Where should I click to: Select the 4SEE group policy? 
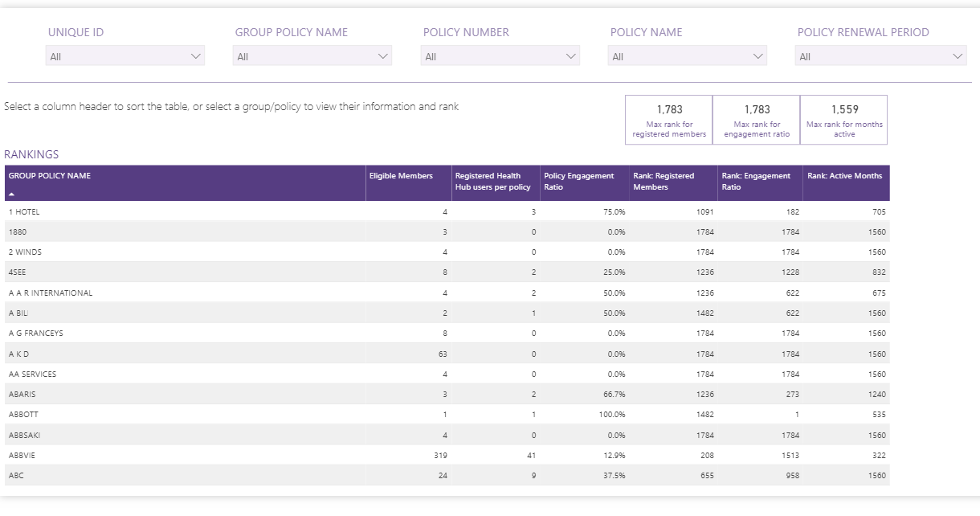[x=447, y=272]
